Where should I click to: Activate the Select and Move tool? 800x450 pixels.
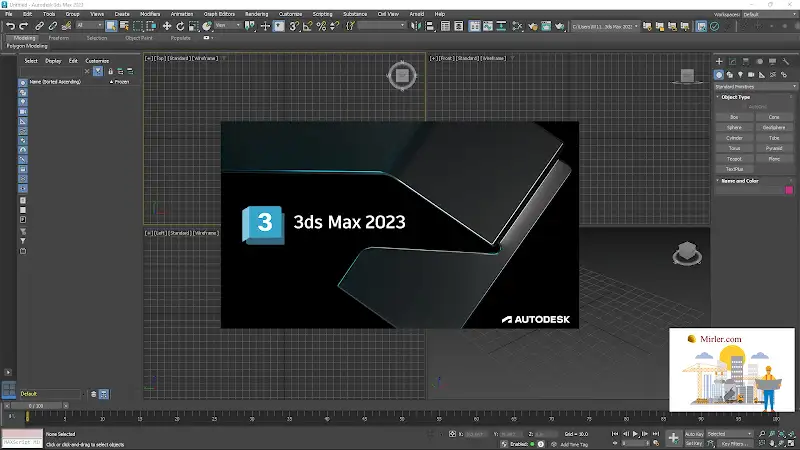[x=167, y=26]
